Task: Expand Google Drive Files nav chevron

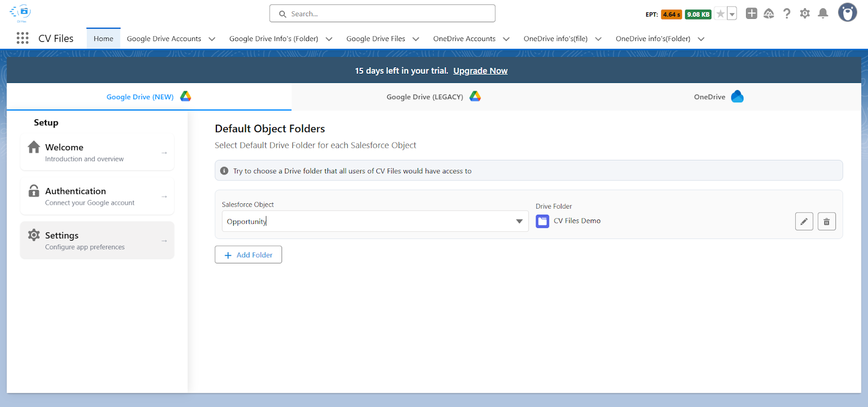Action: 416,39
